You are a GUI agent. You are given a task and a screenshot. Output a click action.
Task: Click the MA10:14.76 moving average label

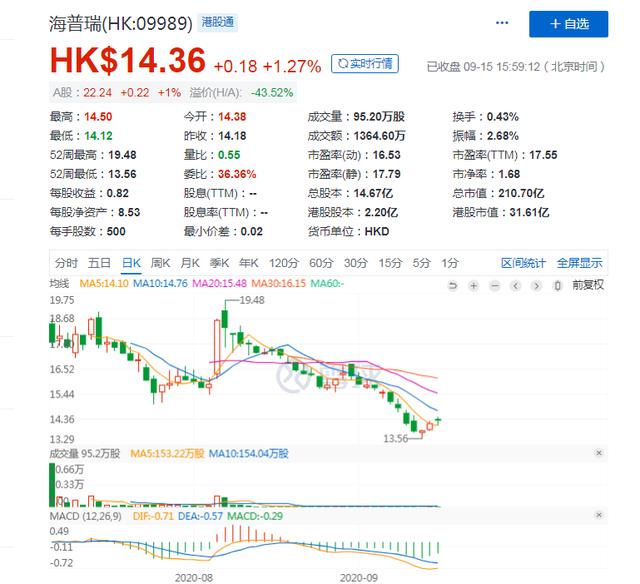160,283
